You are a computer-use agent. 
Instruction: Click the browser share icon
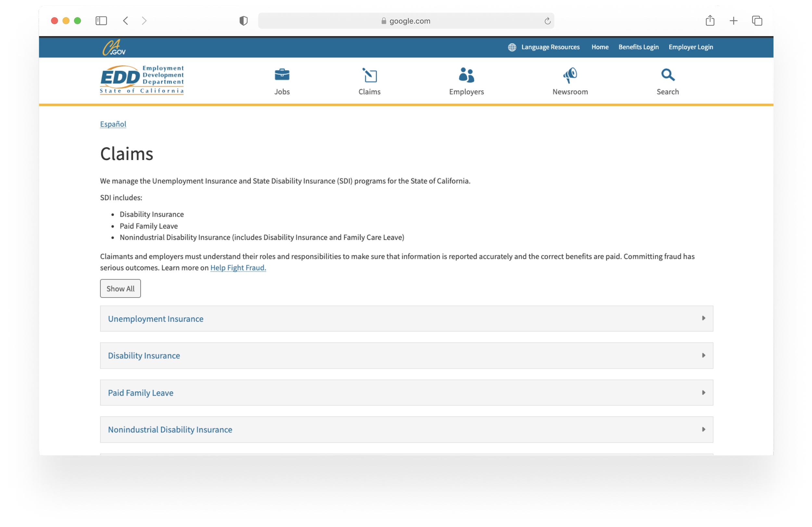click(710, 21)
